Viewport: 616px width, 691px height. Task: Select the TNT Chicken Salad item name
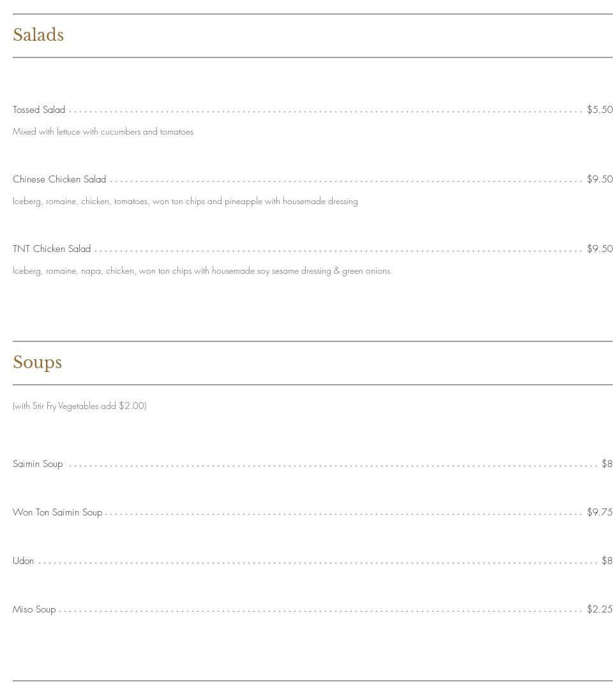[52, 249]
